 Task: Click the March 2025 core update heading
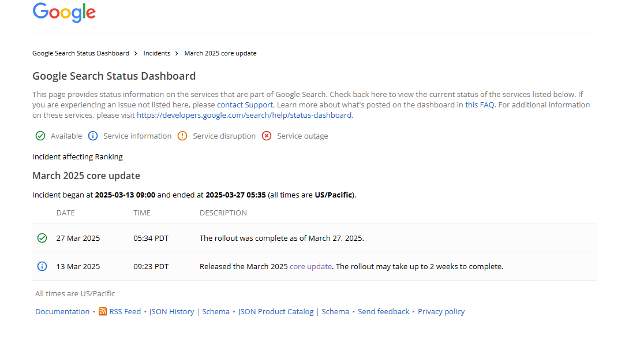(86, 176)
